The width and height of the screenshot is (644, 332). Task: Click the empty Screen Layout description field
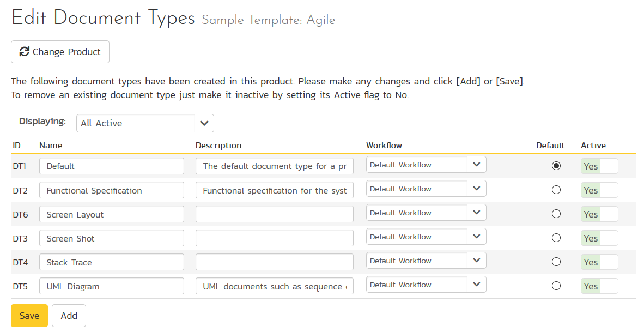click(x=274, y=214)
